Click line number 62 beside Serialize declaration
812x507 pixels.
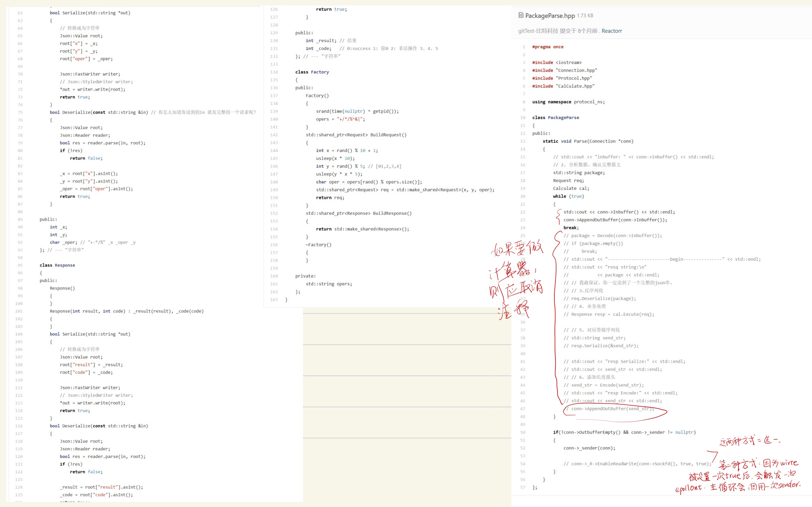tap(20, 13)
